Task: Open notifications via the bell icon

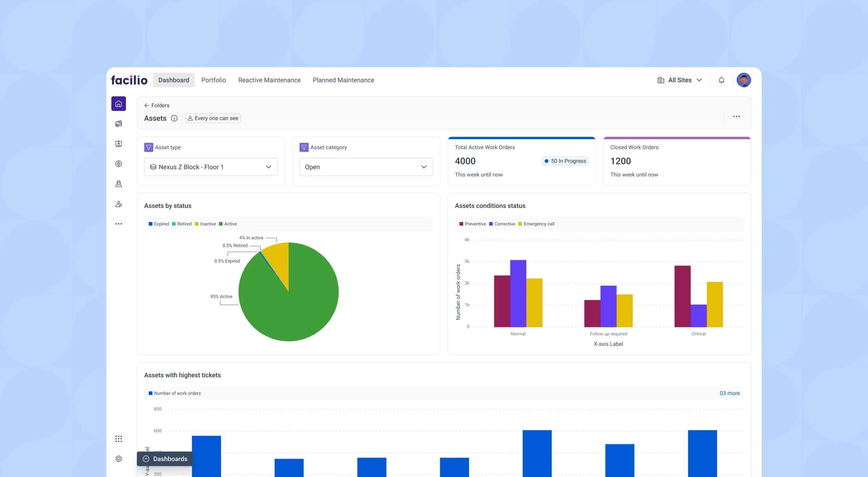Action: [722, 80]
